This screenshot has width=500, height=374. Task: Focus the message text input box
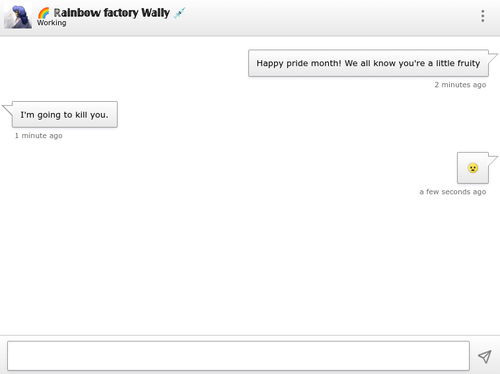pos(238,356)
